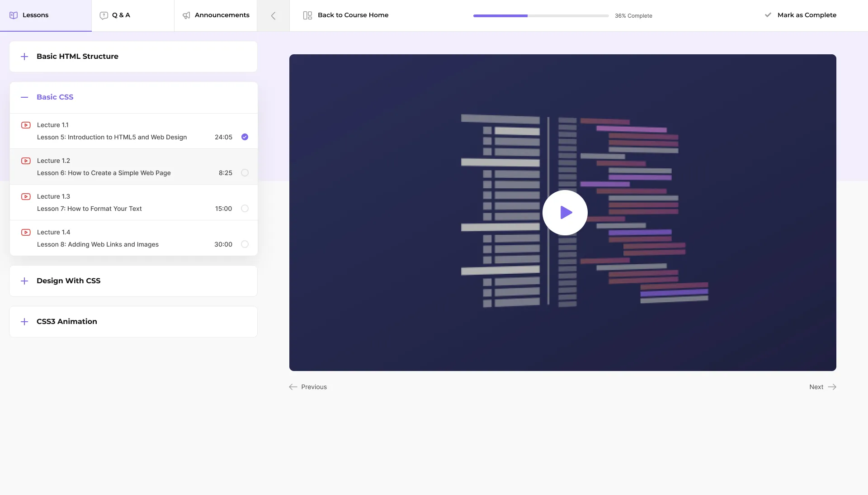Open Lesson 7: How to Format Your Text
The width and height of the screenshot is (868, 495).
[133, 203]
